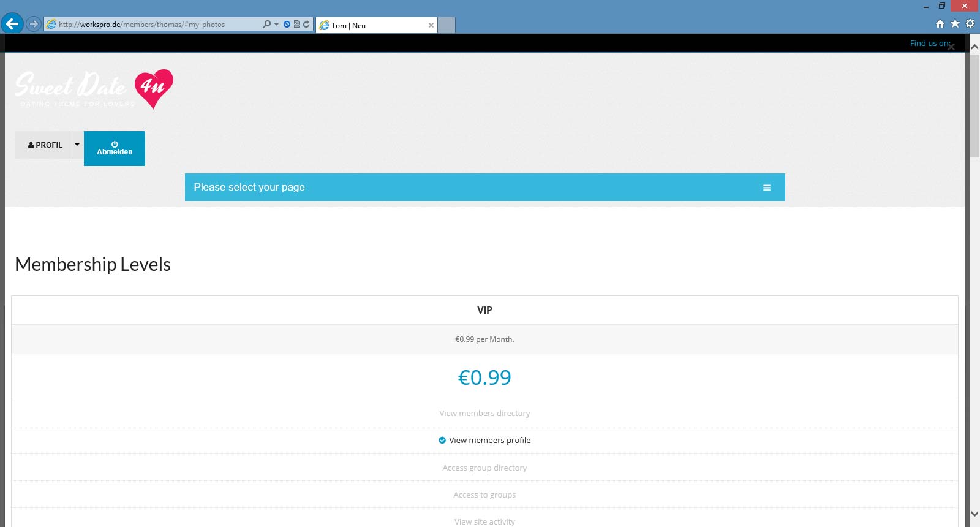Click the compatibility view icon

pyautogui.click(x=296, y=25)
